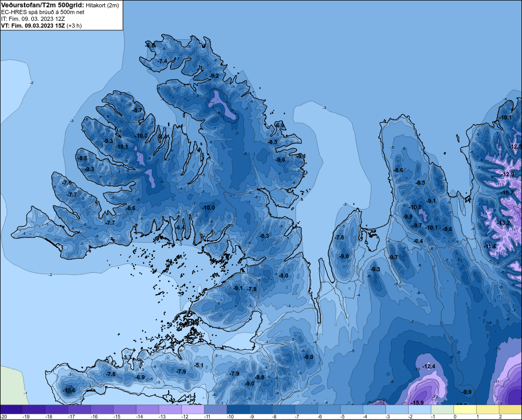The width and height of the screenshot is (522, 420).
Task: Select the -15.9 temperature value
Action: pos(417,403)
